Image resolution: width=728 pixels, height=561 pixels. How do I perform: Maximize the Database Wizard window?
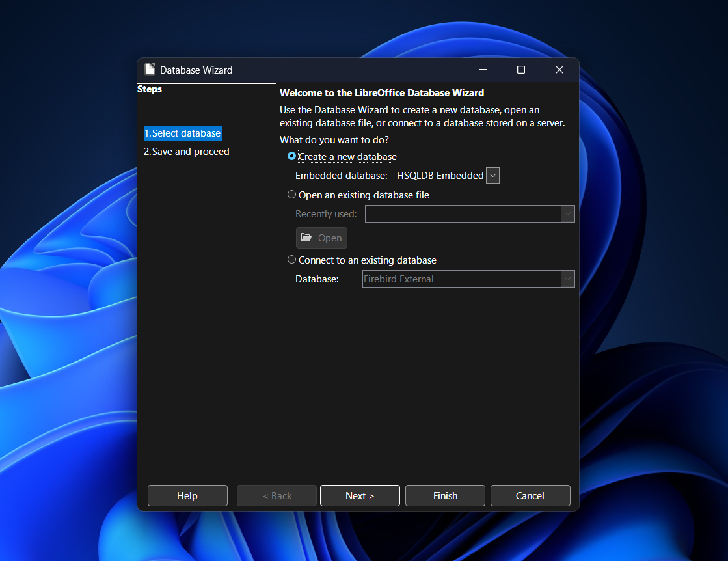click(521, 70)
